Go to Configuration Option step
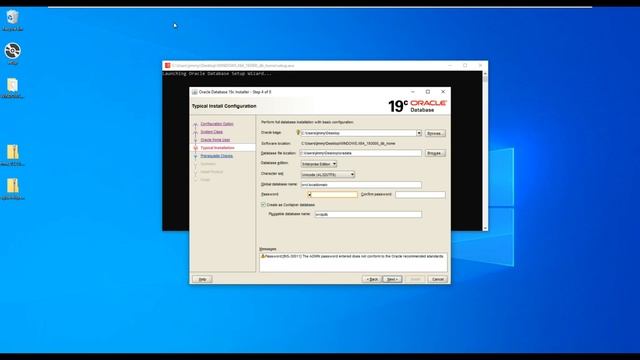 click(x=217, y=124)
